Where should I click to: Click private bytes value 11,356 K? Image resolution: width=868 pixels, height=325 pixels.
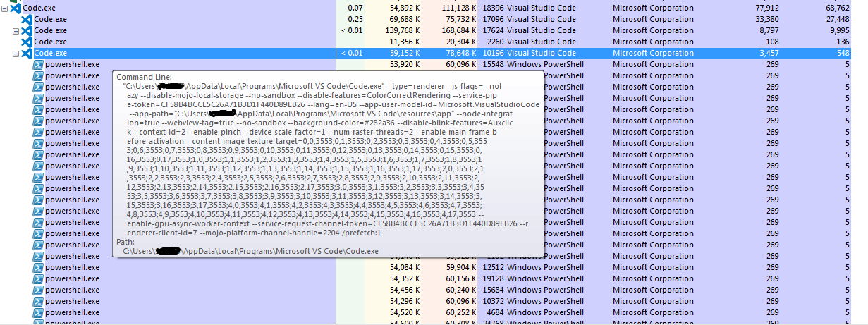[404, 42]
